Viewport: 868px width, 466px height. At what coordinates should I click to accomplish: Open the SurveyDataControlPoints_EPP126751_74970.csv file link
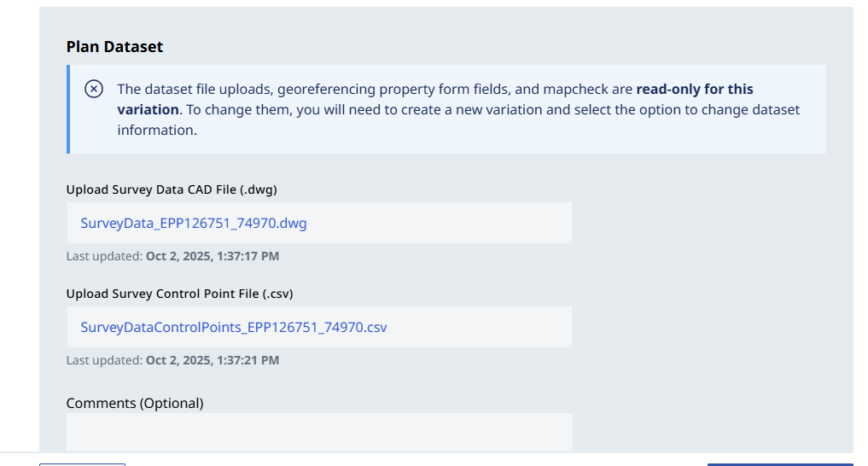click(x=234, y=327)
